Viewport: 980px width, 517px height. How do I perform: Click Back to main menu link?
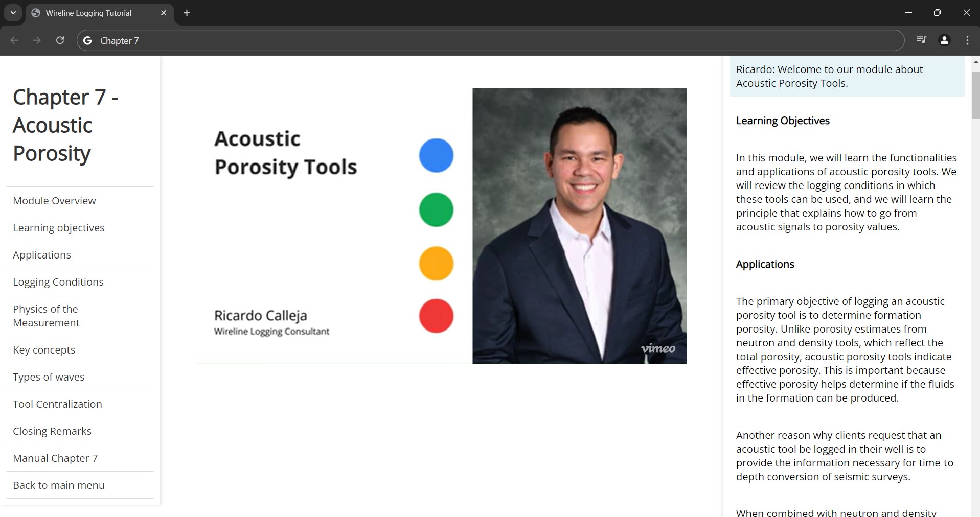point(58,485)
